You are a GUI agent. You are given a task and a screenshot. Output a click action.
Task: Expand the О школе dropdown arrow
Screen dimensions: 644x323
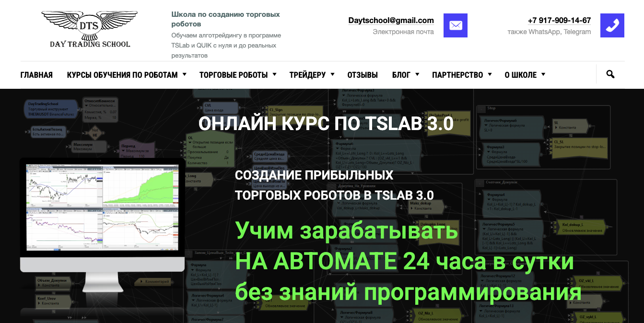pyautogui.click(x=543, y=74)
